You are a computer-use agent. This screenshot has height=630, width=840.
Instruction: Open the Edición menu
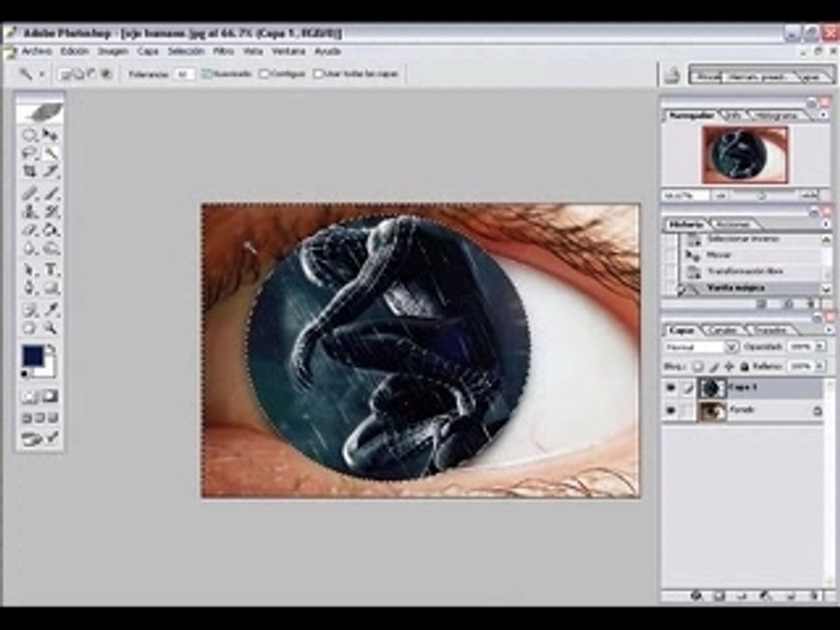[x=73, y=52]
